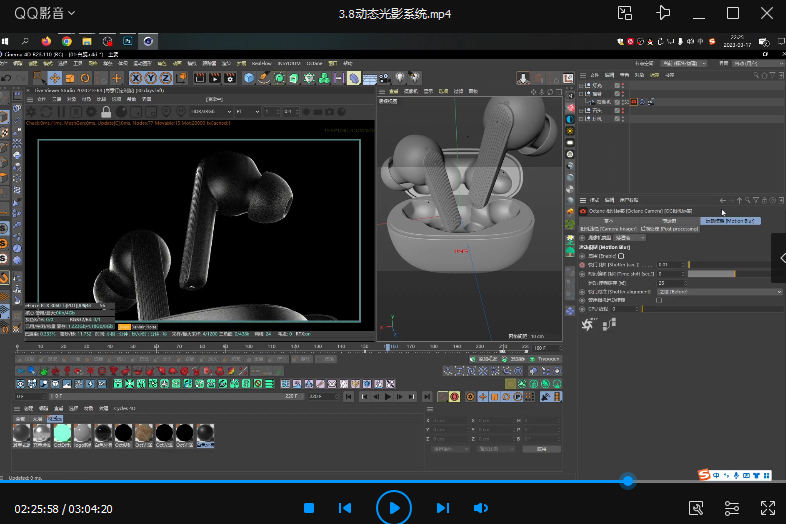Viewport: 786px width, 524px height.
Task: Open the player toolbox icon
Action: coord(697,508)
